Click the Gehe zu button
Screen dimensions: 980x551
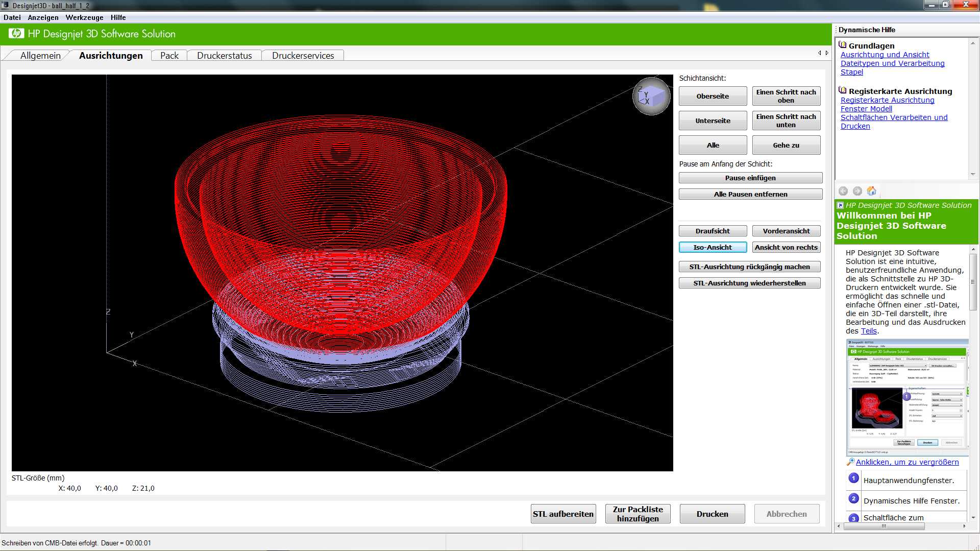[786, 145]
